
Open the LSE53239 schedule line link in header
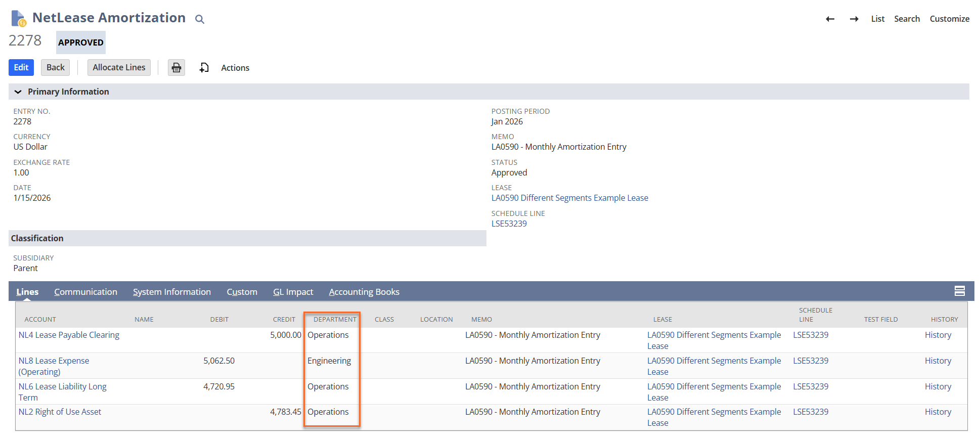509,224
